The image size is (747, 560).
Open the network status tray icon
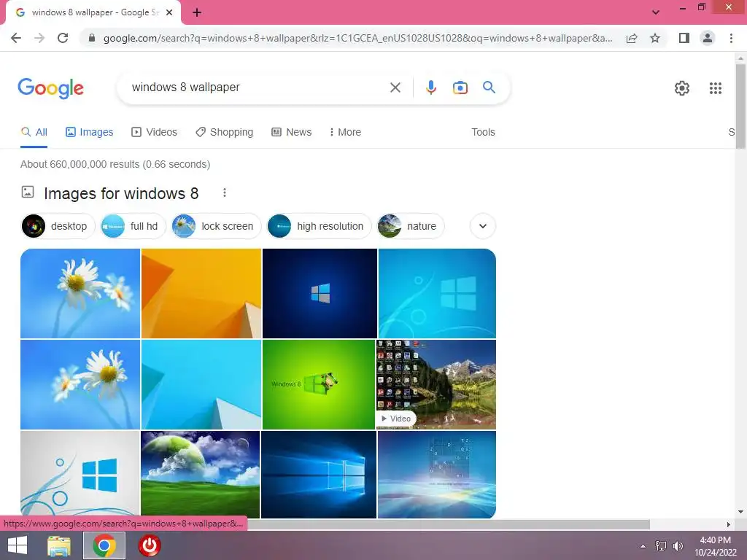[x=661, y=546]
